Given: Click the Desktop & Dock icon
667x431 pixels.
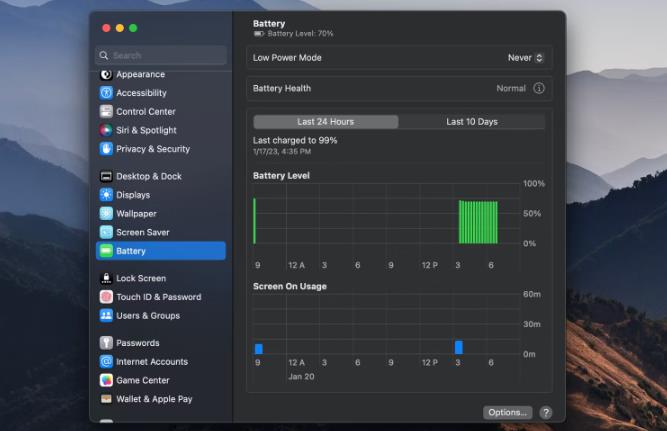Looking at the screenshot, I should [106, 176].
